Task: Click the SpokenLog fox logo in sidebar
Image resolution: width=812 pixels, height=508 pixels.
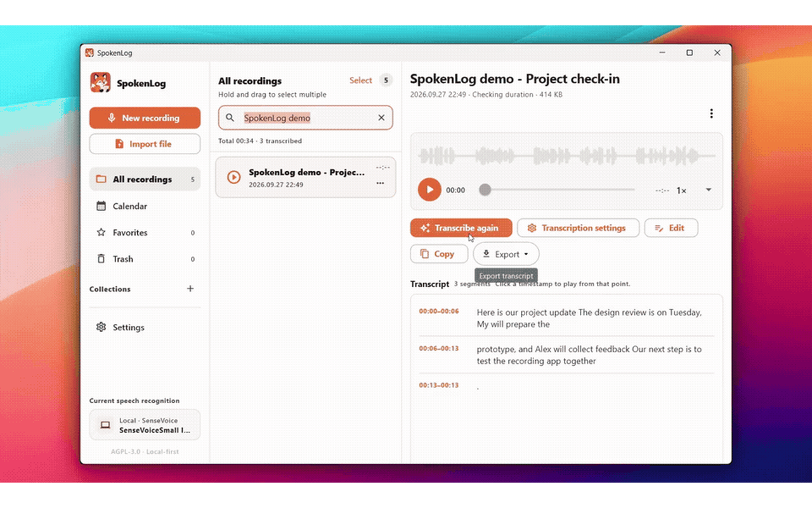Action: tap(100, 83)
